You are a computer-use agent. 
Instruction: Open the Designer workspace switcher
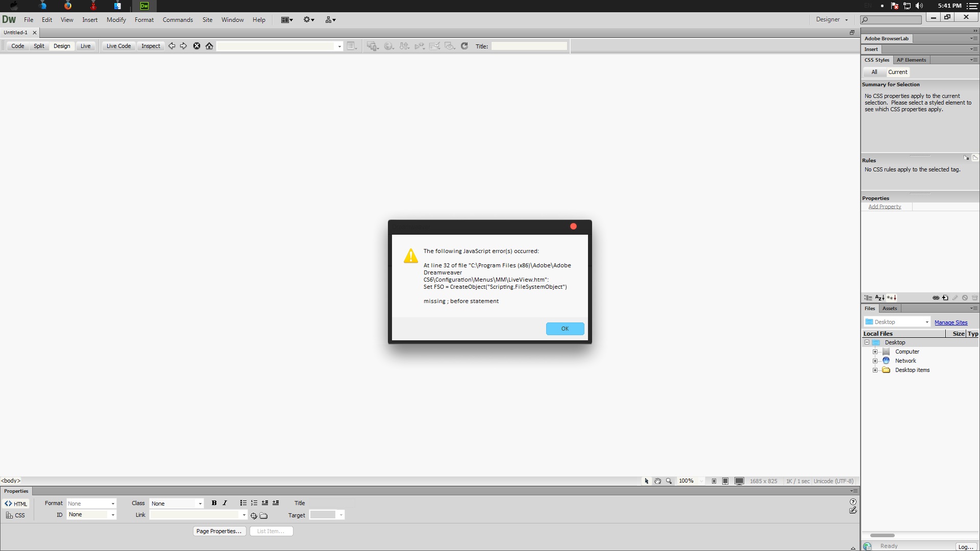(x=831, y=19)
